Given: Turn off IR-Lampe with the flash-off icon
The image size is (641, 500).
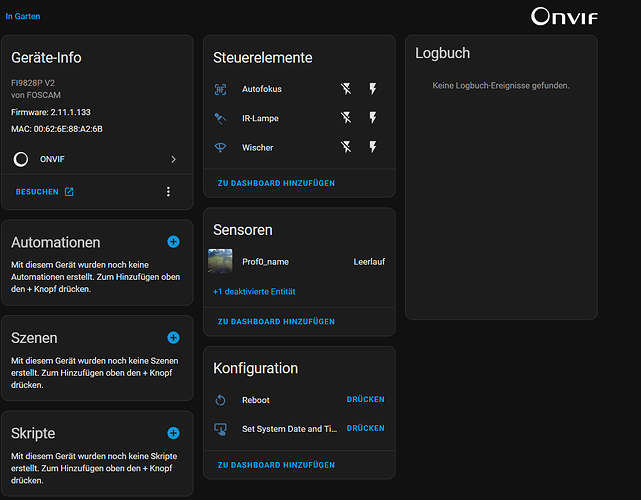Looking at the screenshot, I should click(346, 118).
